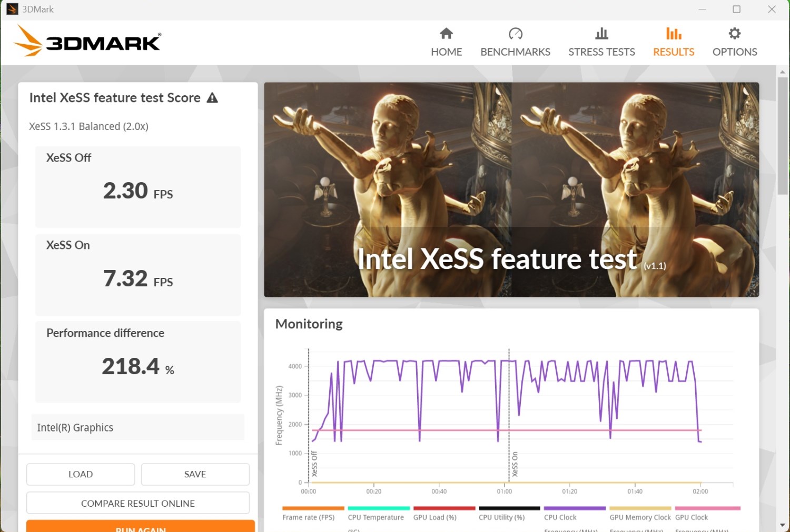This screenshot has width=790, height=532.
Task: Click the Benchmarks gauge icon
Action: (515, 34)
